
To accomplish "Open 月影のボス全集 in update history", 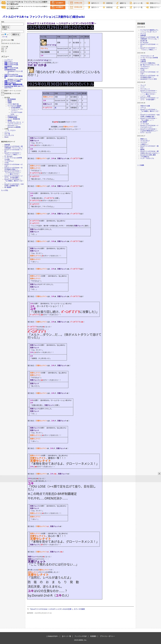I will (x=145, y=106).
